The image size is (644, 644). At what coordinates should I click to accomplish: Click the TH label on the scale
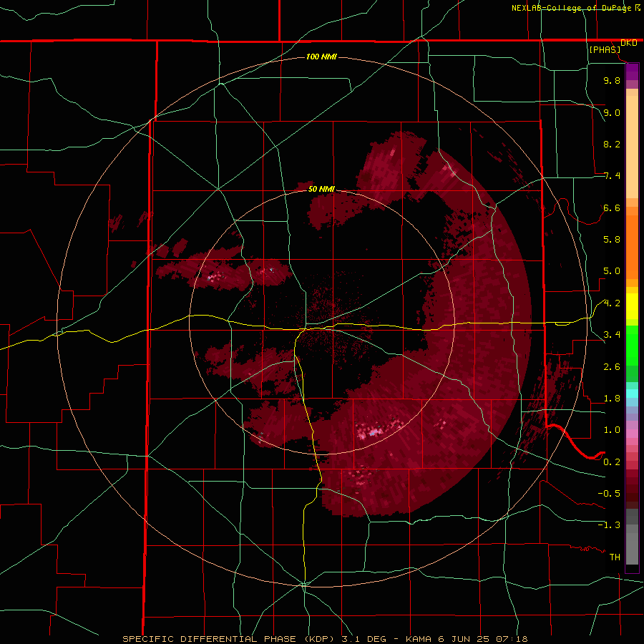pos(615,557)
